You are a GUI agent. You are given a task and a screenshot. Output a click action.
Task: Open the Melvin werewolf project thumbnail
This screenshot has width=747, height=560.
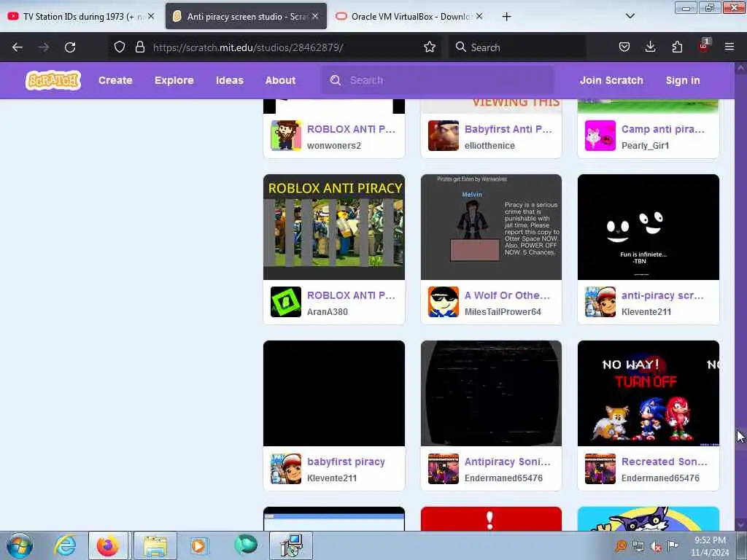(x=491, y=227)
